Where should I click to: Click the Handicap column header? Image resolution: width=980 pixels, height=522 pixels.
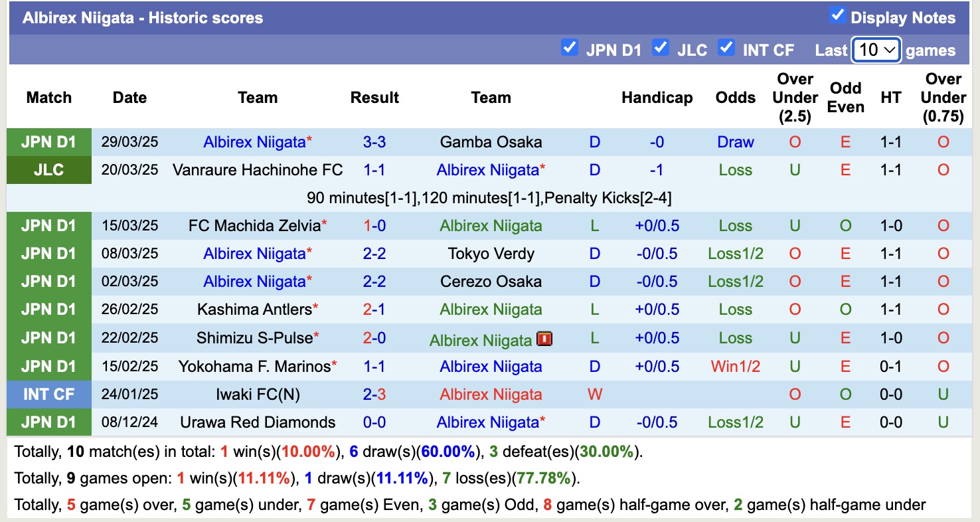click(x=657, y=98)
